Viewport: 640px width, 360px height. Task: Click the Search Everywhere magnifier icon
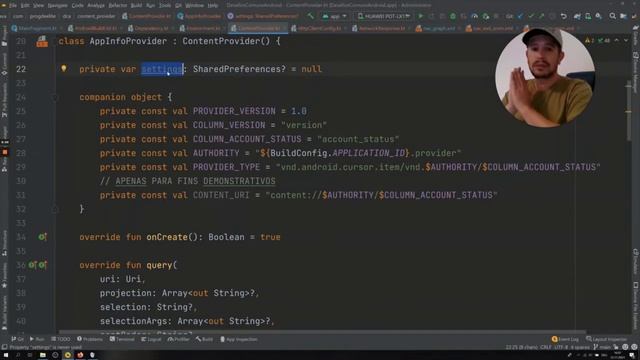point(613,16)
